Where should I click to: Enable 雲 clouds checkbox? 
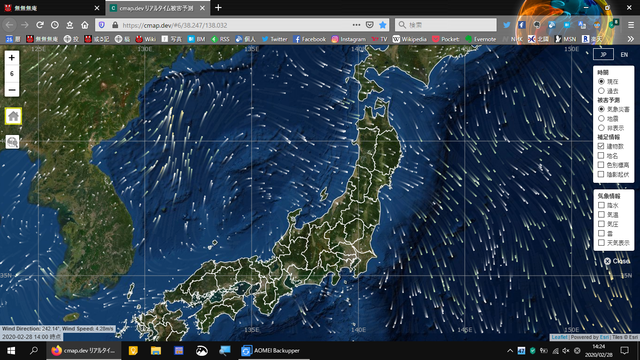[601, 233]
